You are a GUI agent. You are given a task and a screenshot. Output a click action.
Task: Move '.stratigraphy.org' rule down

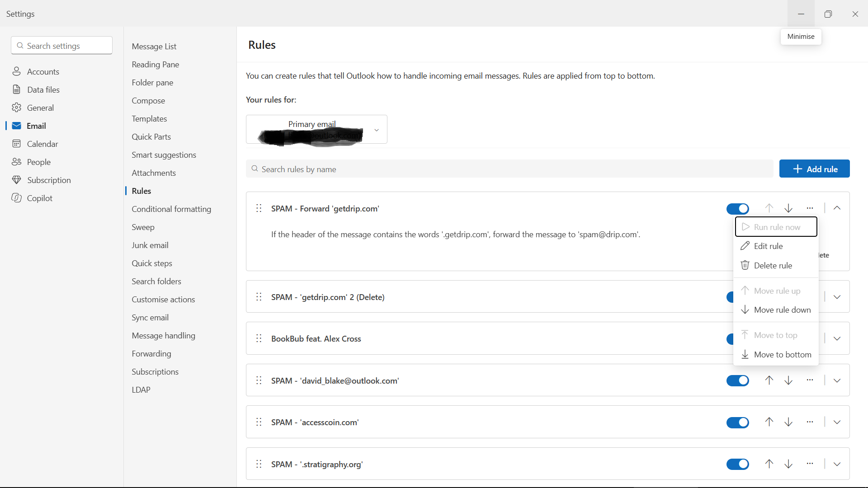[788, 464]
